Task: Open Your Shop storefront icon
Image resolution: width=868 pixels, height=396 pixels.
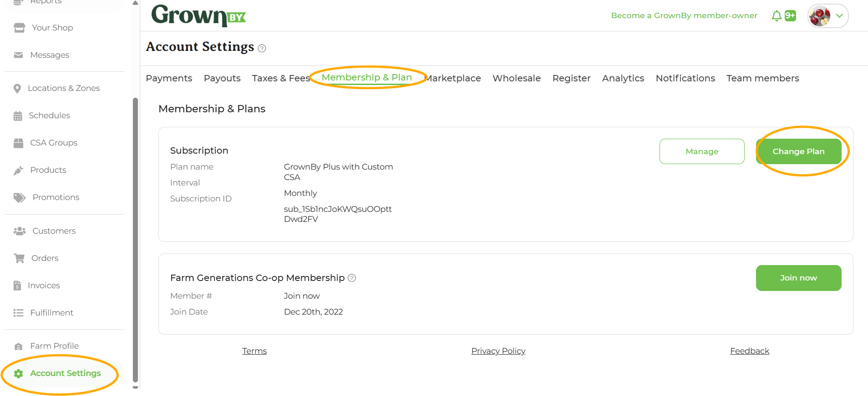Action: [x=19, y=28]
